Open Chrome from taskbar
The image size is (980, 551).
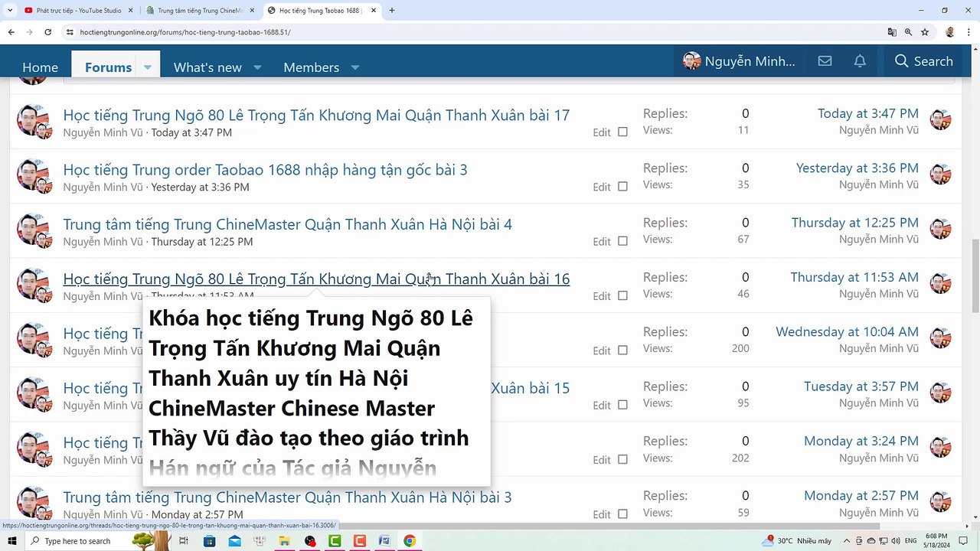(410, 541)
